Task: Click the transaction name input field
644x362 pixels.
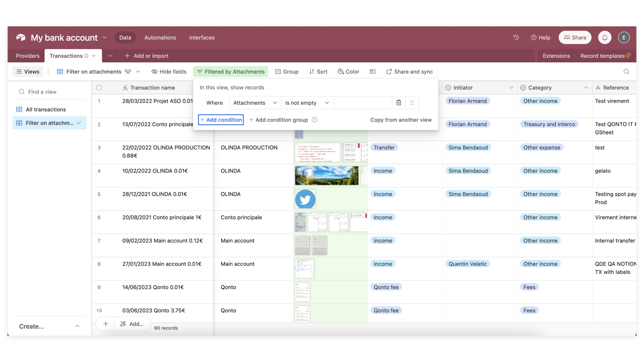Action: click(153, 87)
